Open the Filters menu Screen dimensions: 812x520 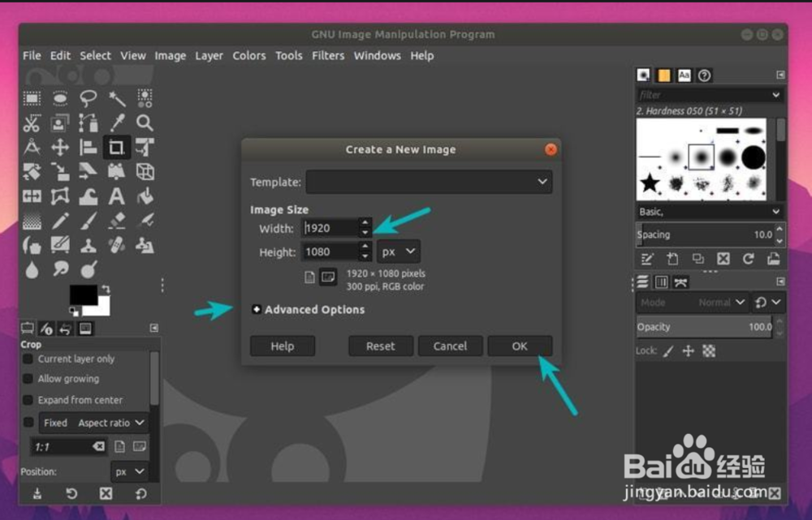pyautogui.click(x=328, y=55)
